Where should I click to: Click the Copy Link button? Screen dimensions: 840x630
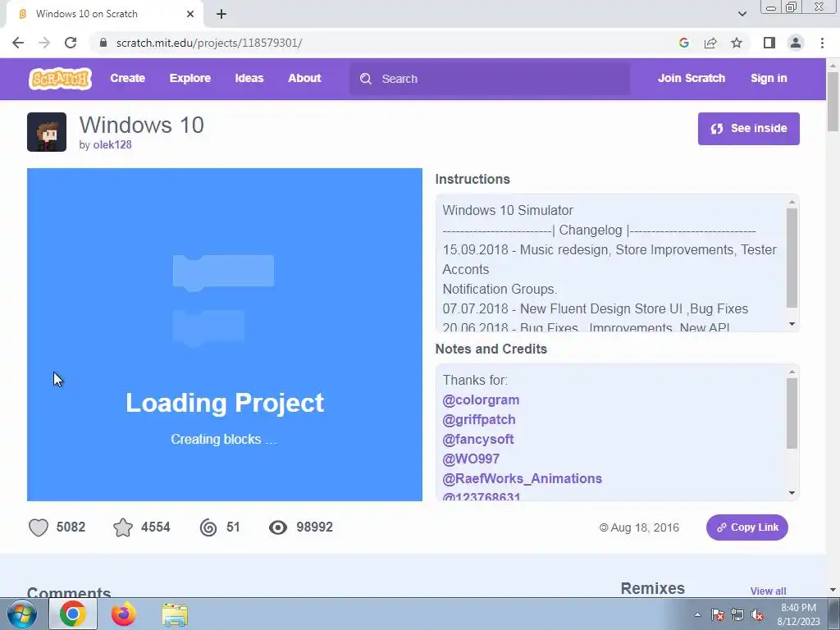pyautogui.click(x=746, y=527)
